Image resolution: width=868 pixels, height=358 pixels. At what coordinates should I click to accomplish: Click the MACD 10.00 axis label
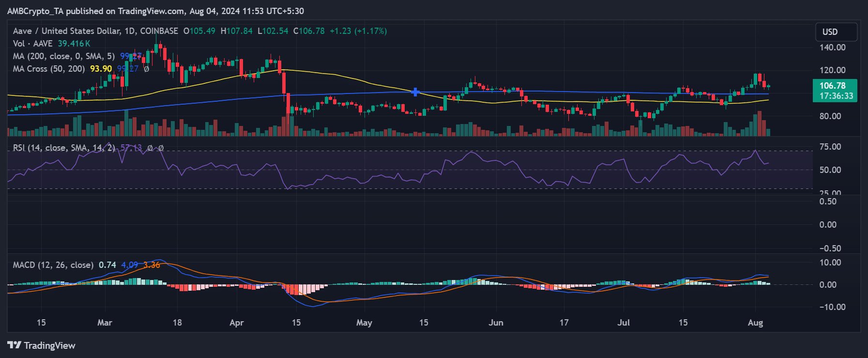(830, 263)
